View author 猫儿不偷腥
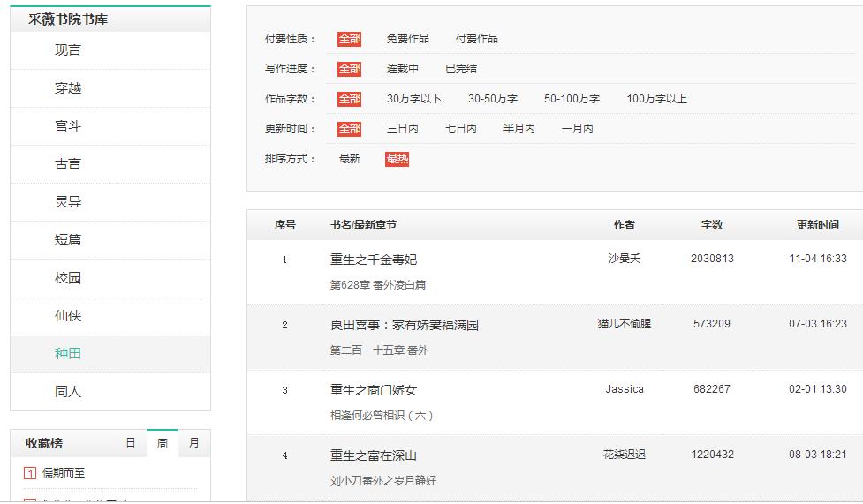This screenshot has width=863, height=504. click(624, 324)
